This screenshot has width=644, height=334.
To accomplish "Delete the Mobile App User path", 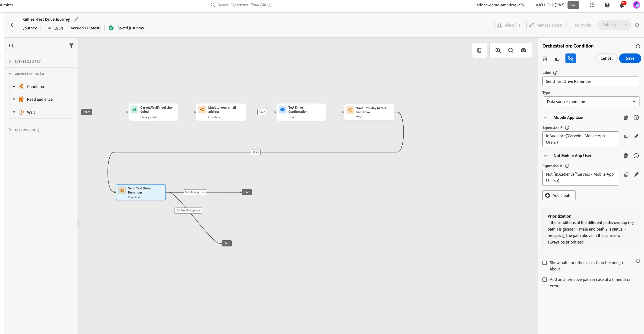I will pyautogui.click(x=625, y=117).
